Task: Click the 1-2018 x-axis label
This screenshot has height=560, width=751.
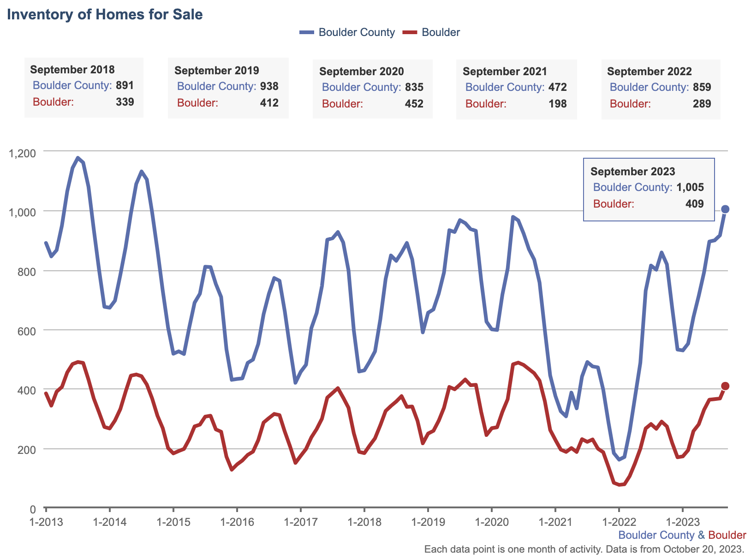Action: [364, 522]
